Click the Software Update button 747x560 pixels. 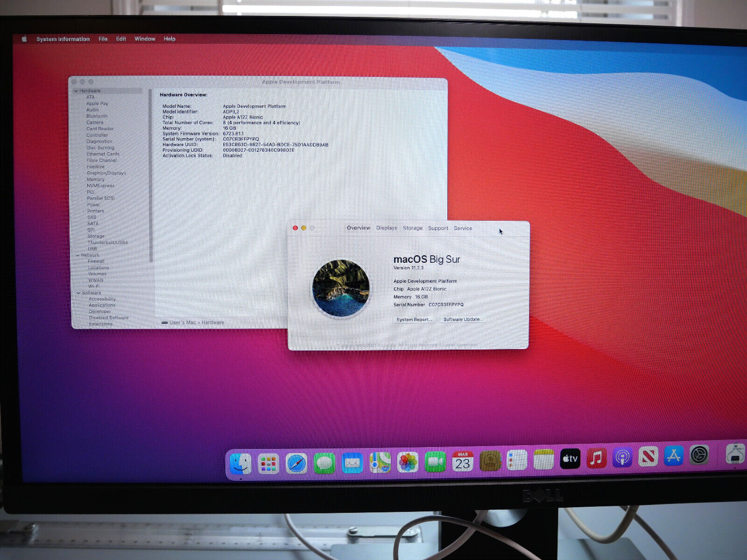coord(462,320)
